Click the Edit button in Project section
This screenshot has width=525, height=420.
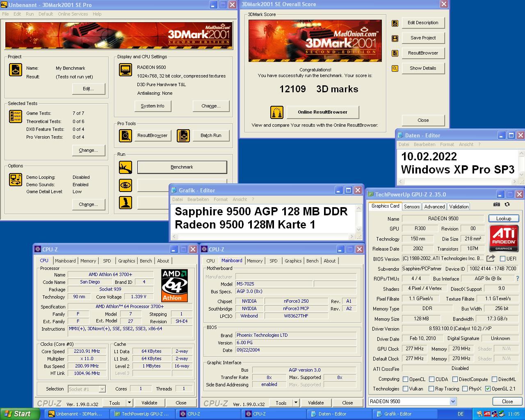(x=89, y=89)
